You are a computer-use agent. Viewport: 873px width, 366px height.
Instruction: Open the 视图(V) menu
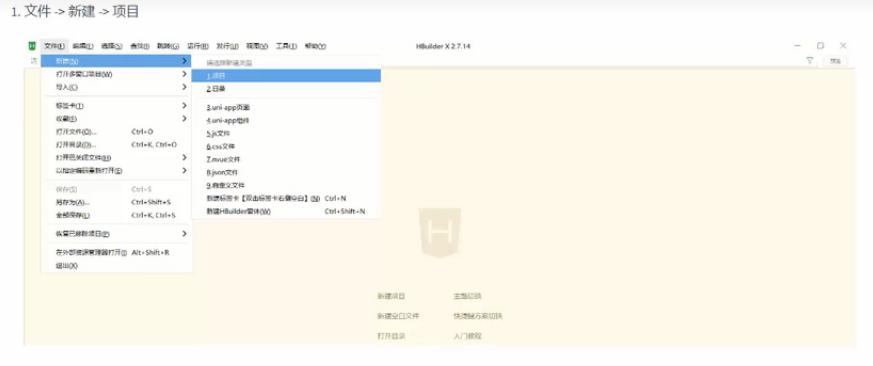click(x=257, y=46)
